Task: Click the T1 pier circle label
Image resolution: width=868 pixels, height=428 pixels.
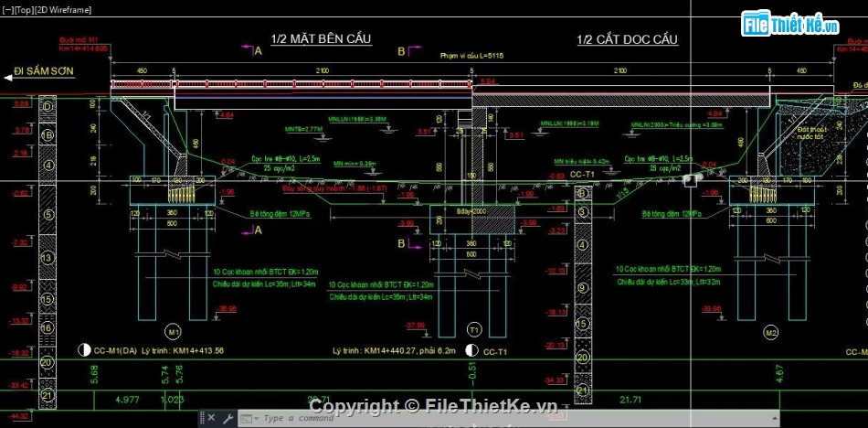Action: point(474,330)
